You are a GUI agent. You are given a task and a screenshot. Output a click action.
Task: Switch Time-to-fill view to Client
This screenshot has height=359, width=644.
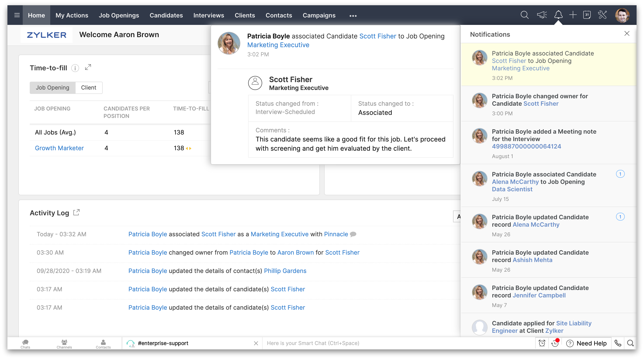click(x=88, y=88)
